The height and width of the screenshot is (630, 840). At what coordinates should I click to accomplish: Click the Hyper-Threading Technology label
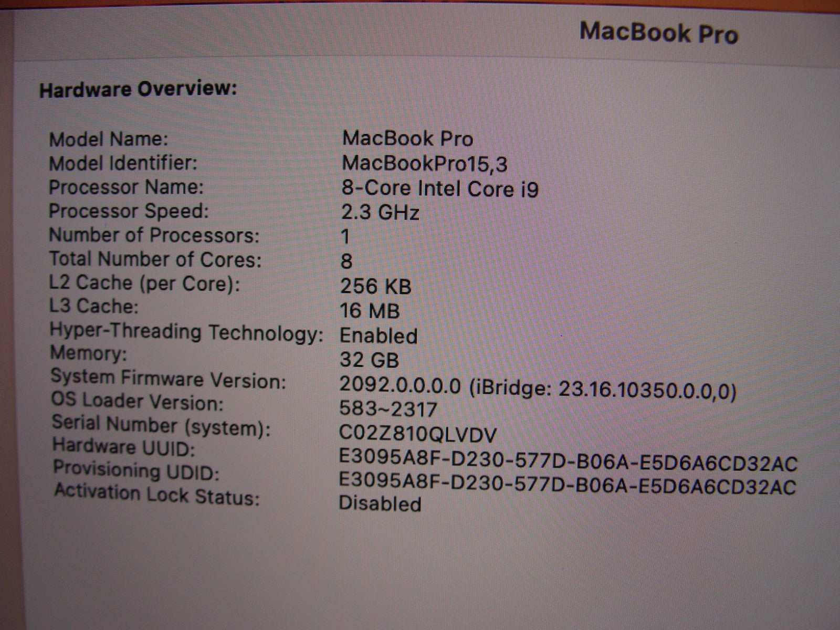187,332
